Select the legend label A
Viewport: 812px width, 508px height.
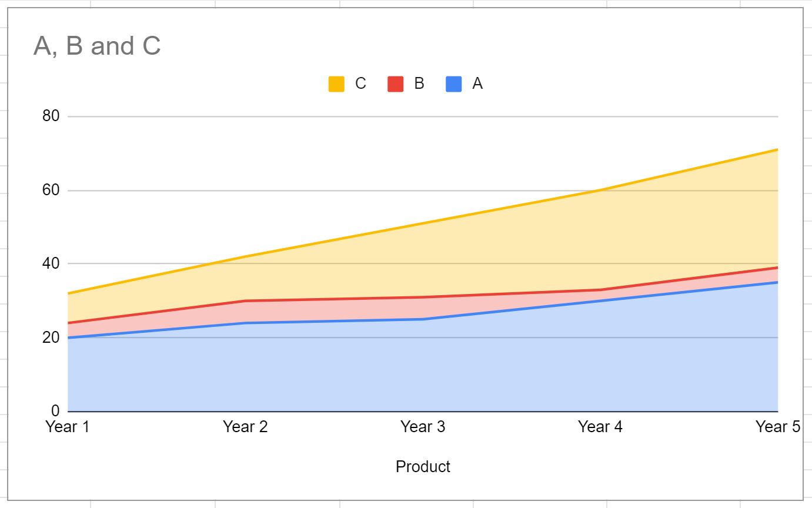point(477,84)
